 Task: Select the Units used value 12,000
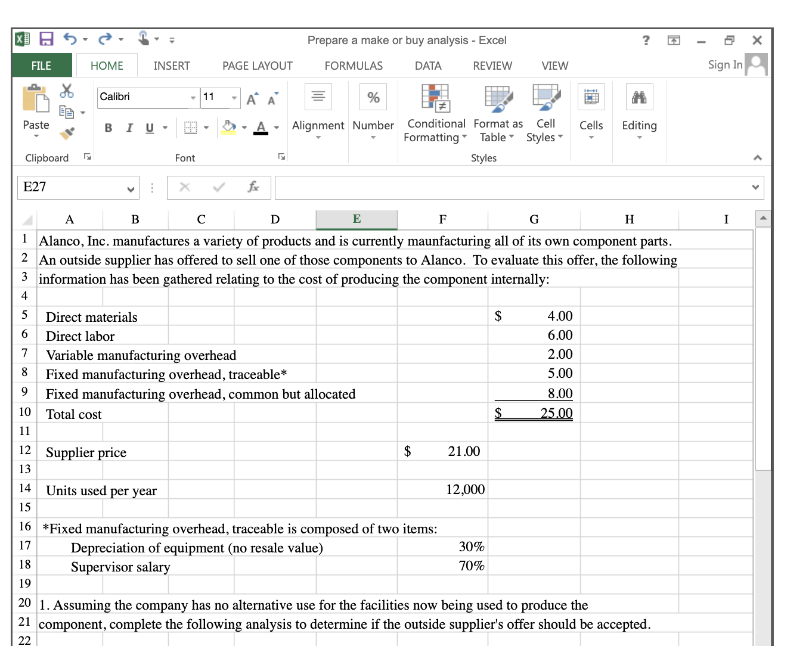point(443,489)
